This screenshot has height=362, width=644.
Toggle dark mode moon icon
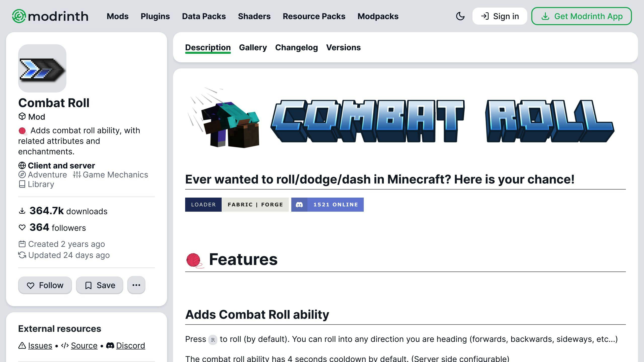point(460,16)
